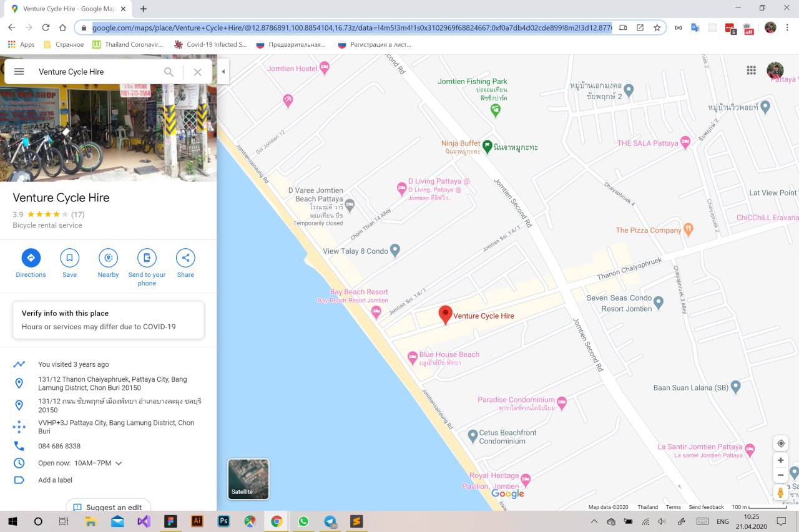
Task: Open Предварительная bookmark
Action: point(290,44)
